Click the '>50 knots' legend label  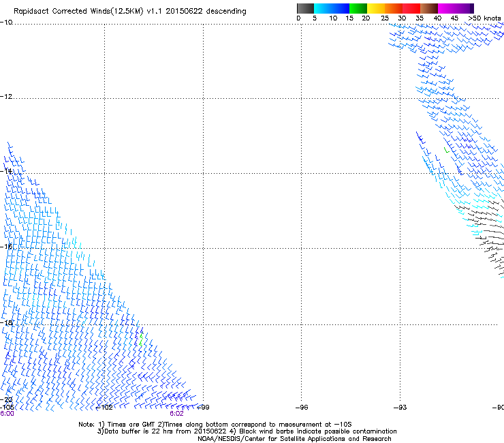484,18
